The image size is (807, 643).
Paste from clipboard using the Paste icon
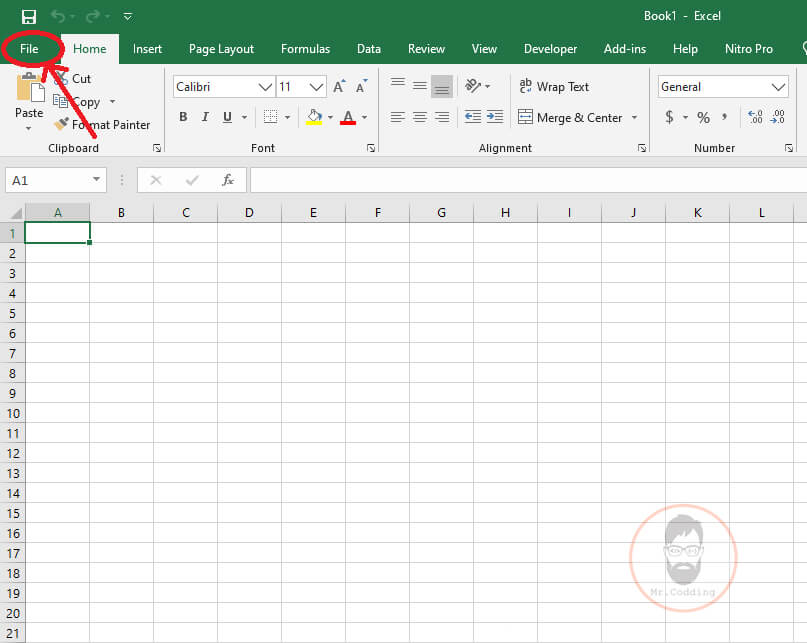[x=30, y=88]
